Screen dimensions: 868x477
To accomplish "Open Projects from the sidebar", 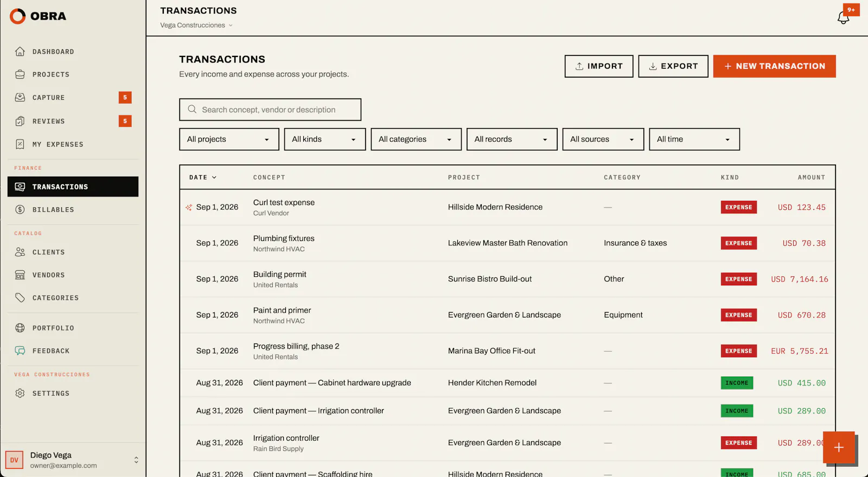I will pyautogui.click(x=73, y=74).
